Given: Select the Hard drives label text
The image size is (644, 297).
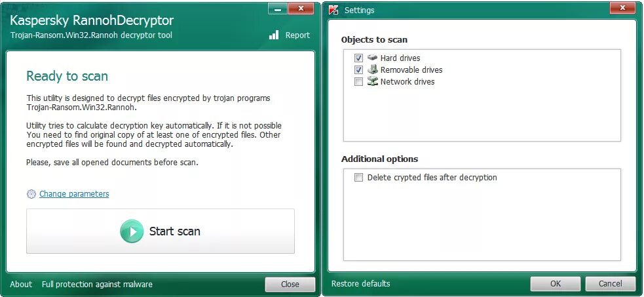Looking at the screenshot, I should [400, 58].
